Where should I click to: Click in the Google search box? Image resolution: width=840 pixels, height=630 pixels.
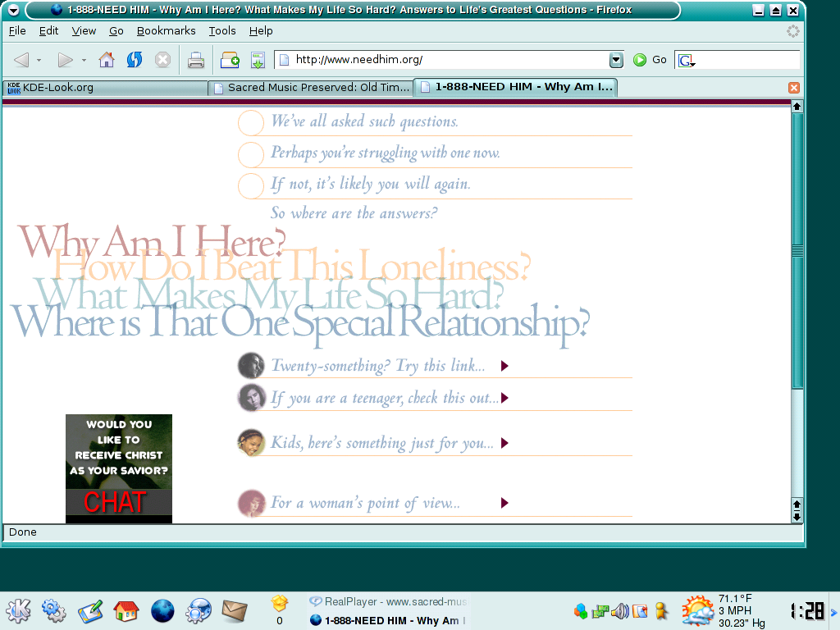[747, 60]
